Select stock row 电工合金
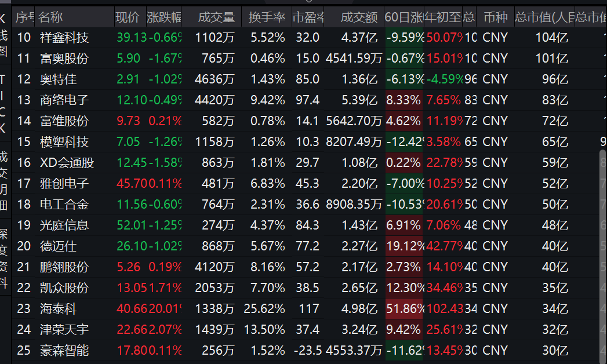Screen dimensions: 607x364 (310, 204)
